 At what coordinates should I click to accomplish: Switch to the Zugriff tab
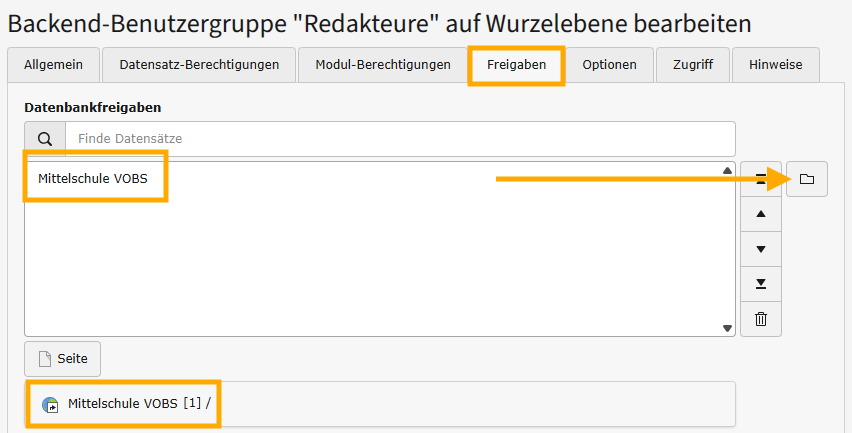[693, 65]
